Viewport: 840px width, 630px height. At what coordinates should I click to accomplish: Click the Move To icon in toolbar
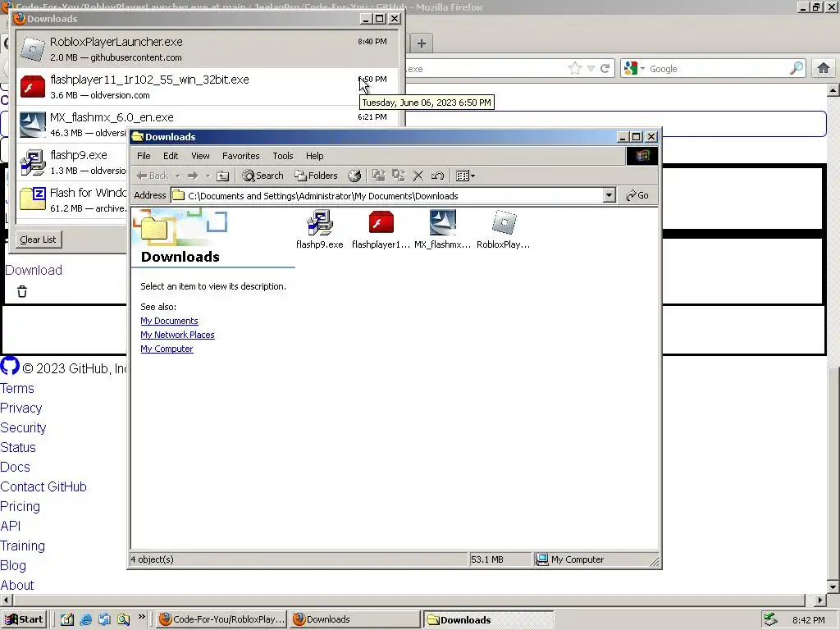tap(379, 176)
